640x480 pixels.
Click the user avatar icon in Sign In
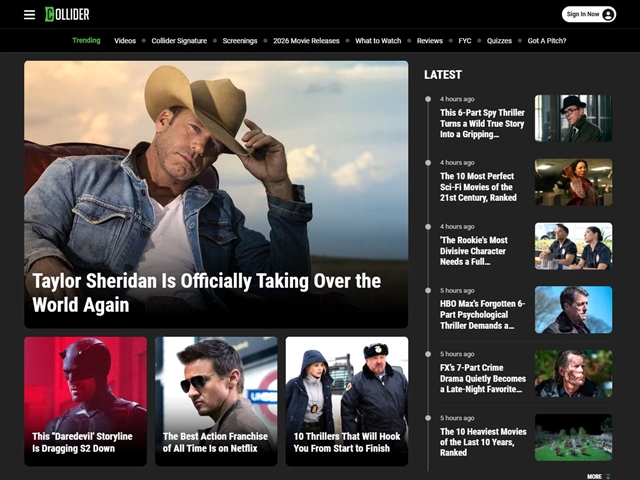click(608, 14)
